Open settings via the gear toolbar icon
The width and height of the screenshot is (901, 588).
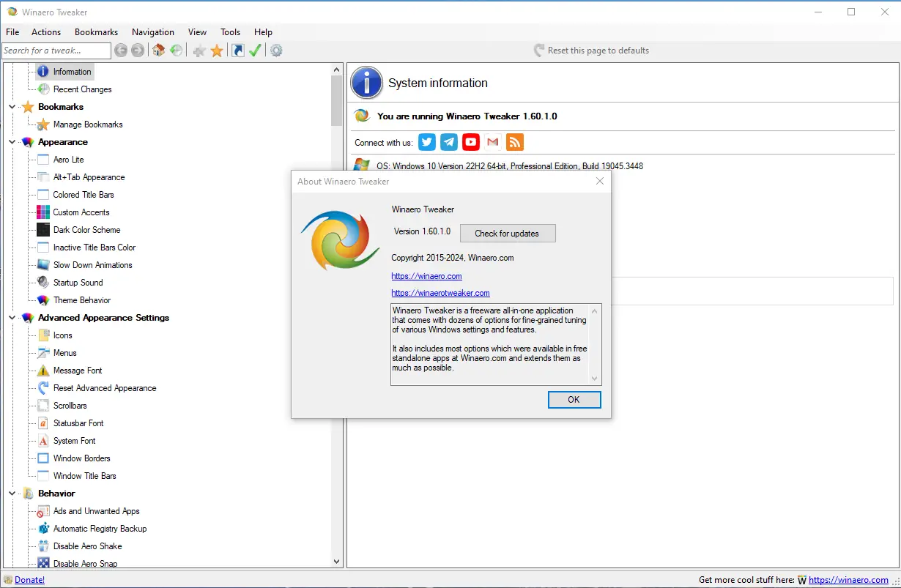pyautogui.click(x=276, y=50)
